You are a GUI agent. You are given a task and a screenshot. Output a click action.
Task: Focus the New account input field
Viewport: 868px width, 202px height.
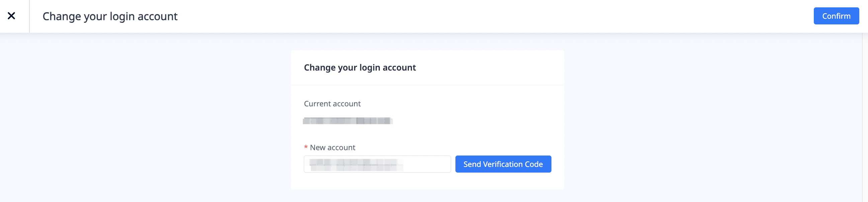point(377,164)
